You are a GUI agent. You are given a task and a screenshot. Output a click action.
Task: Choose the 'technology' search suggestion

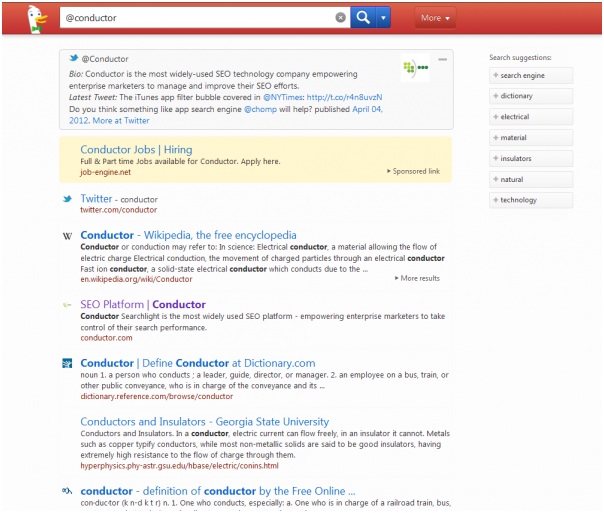tap(531, 200)
